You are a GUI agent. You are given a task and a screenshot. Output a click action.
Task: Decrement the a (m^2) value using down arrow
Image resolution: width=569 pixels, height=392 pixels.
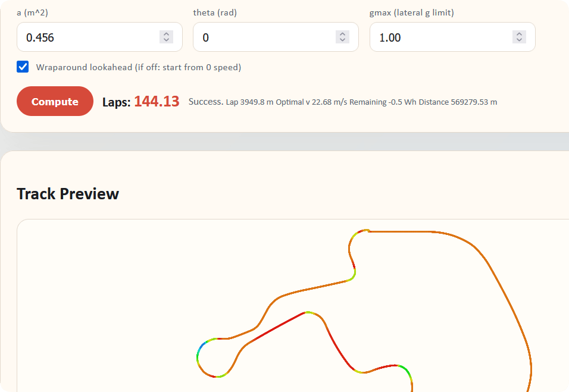point(166,40)
